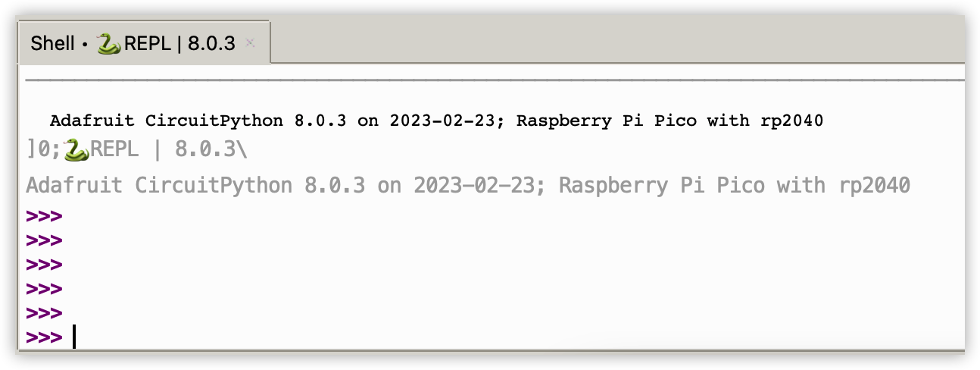This screenshot has width=980, height=370.
Task: Click the first >>> prompt
Action: point(44,216)
